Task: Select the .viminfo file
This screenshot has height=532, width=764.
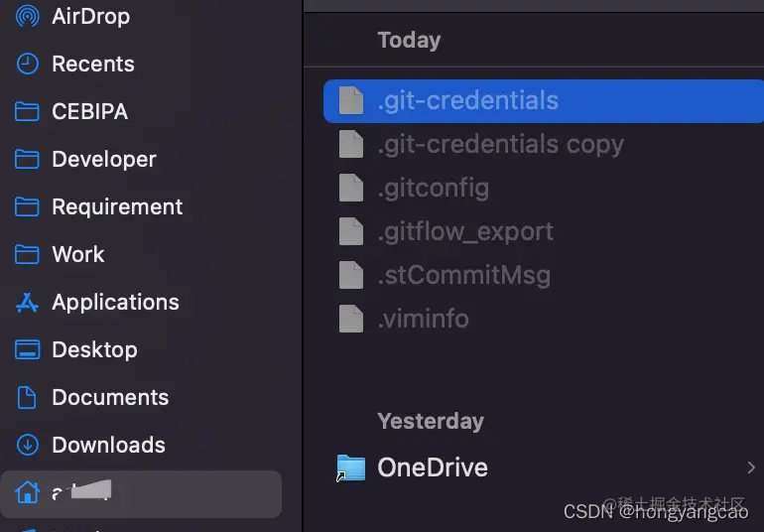Action: [x=423, y=319]
